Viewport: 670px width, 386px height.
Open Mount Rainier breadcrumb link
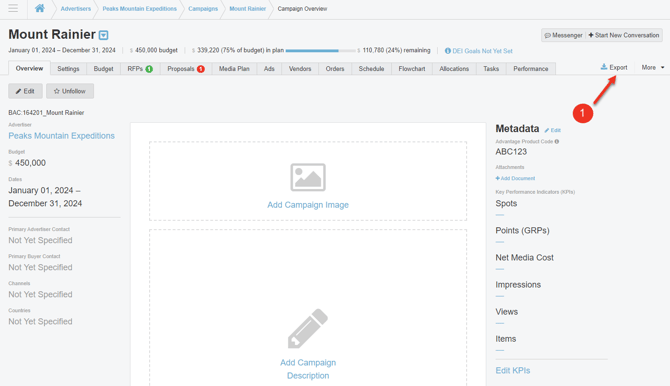coord(247,9)
